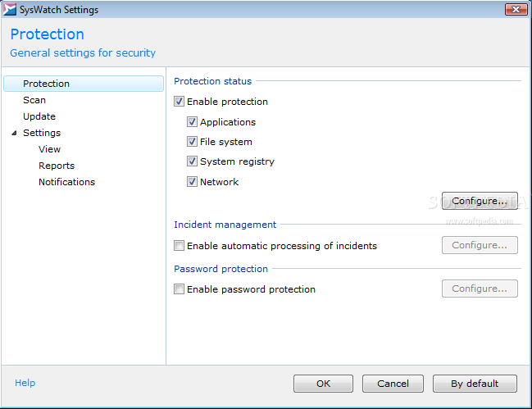Click the SysWatch logo icon in title bar
The image size is (532, 409).
[x=10, y=10]
